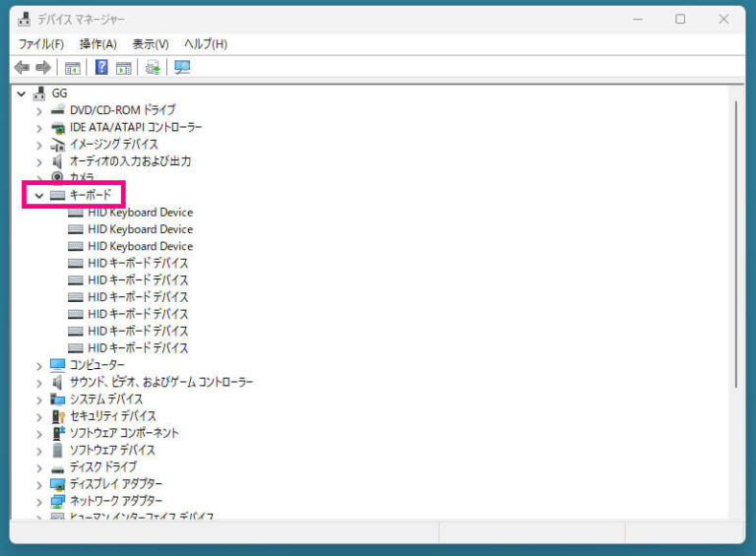The image size is (756, 556).
Task: Select the ソフトウェア デバイス label
Action: pyautogui.click(x=112, y=450)
